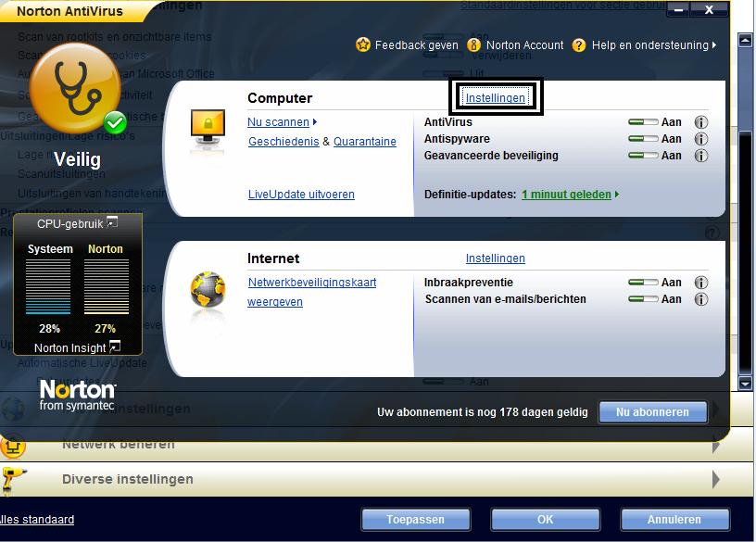This screenshot has width=756, height=542.
Task: Open info icon for Inbraakpreventie
Action: pos(701,283)
